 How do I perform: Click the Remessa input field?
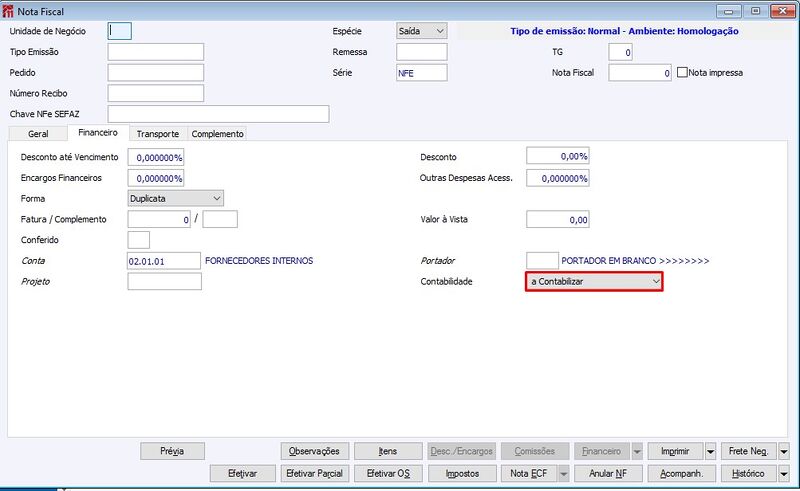pyautogui.click(x=421, y=52)
